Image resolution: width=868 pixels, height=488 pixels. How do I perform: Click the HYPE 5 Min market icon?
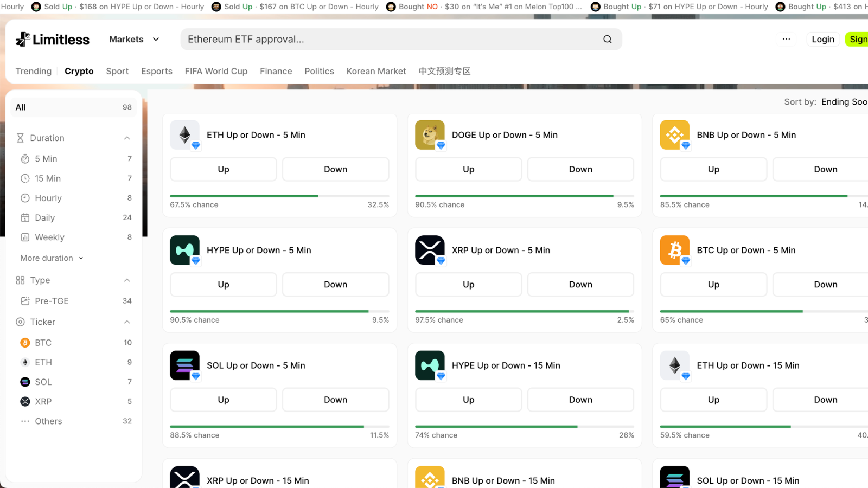click(184, 250)
